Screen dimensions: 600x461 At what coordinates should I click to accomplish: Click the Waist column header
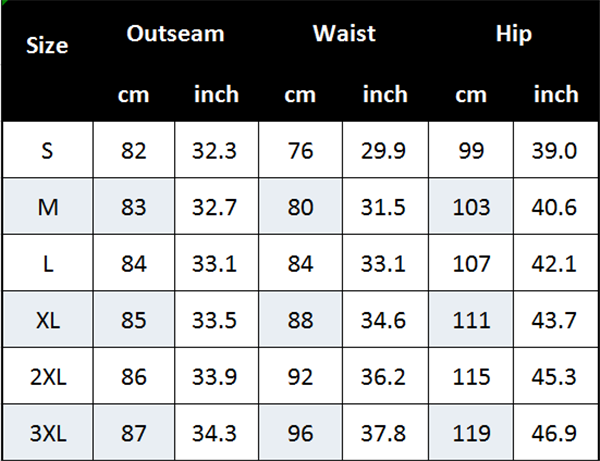point(343,33)
